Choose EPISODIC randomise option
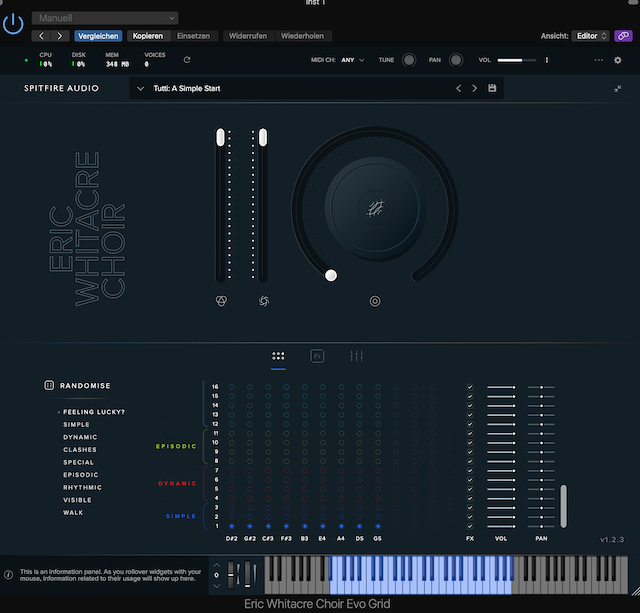The width and height of the screenshot is (640, 613). (81, 475)
